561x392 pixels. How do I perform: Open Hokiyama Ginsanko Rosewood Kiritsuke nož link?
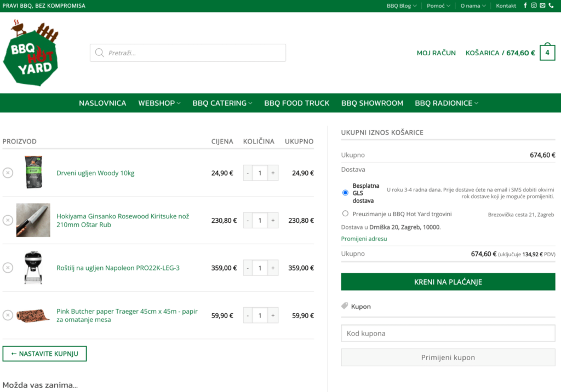pos(123,220)
